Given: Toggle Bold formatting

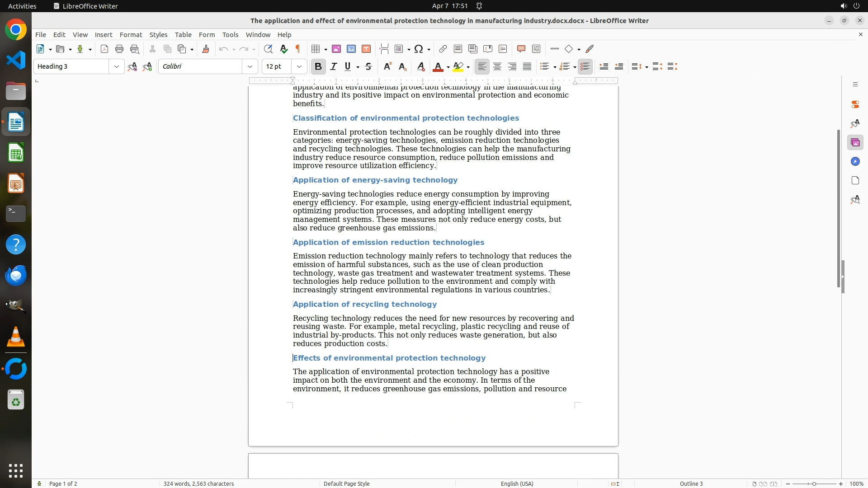Looking at the screenshot, I should [318, 67].
